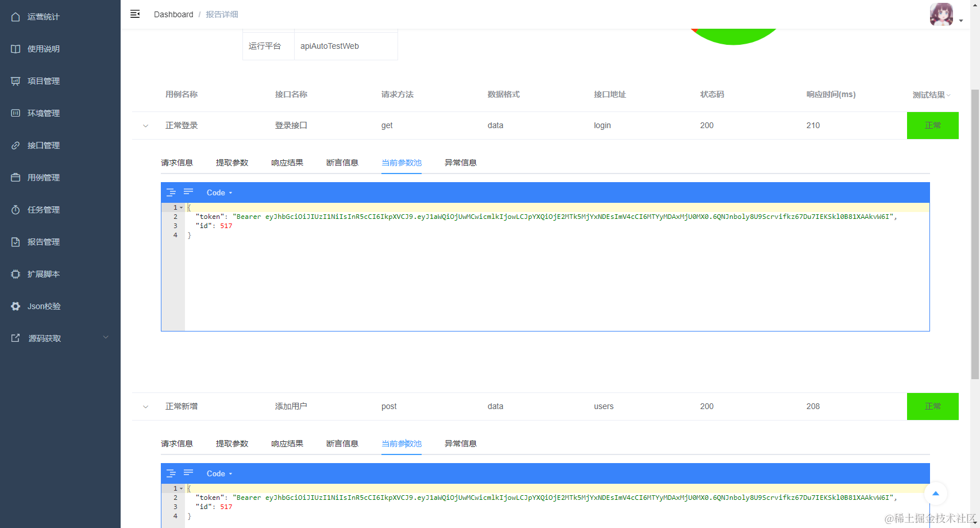Switch to 断言信息 tab under 正常登录

(342, 163)
